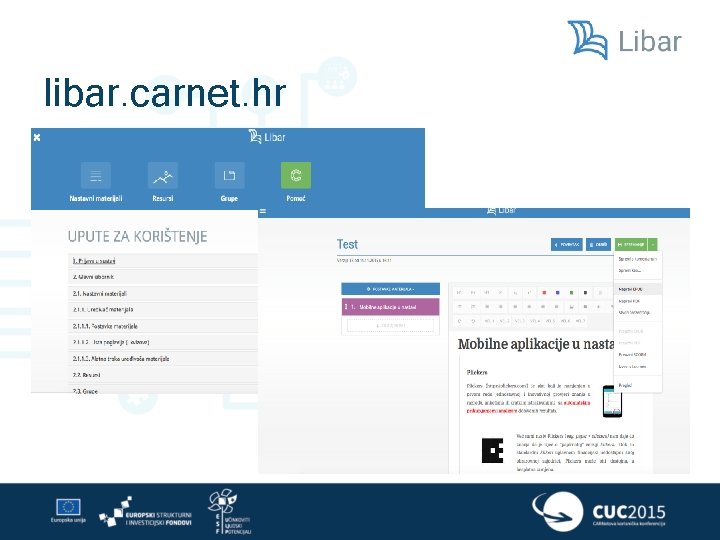Click the UPUTE ZA KORIŠTENJE heading
Screen dimensions: 720x540
pyautogui.click(x=137, y=236)
